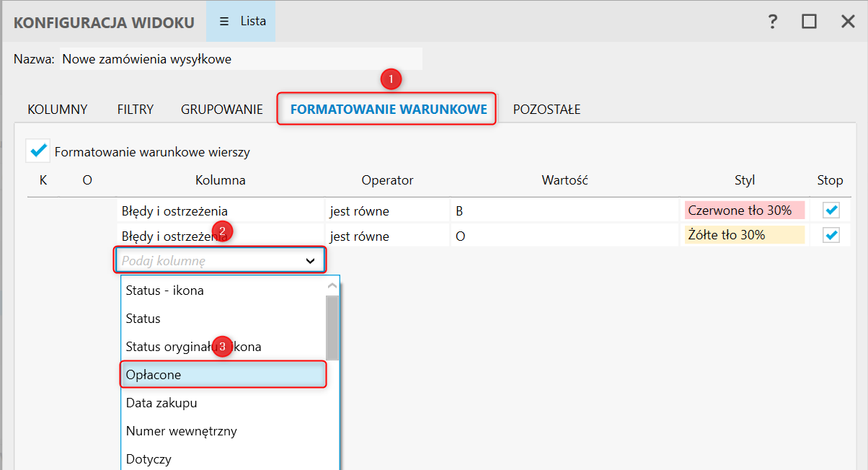Open the help question mark icon
The height and width of the screenshot is (470, 868).
pyautogui.click(x=772, y=22)
